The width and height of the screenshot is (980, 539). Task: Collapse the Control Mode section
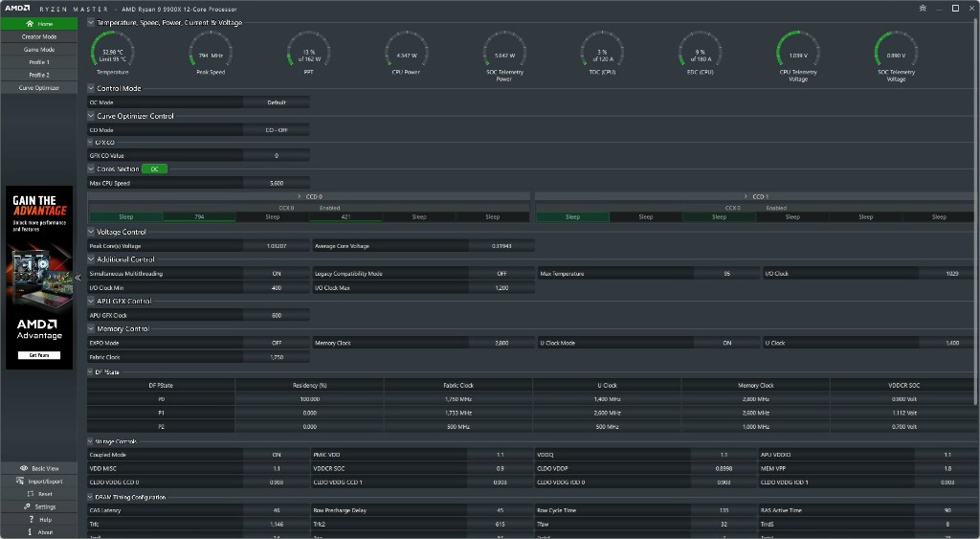[x=91, y=88]
